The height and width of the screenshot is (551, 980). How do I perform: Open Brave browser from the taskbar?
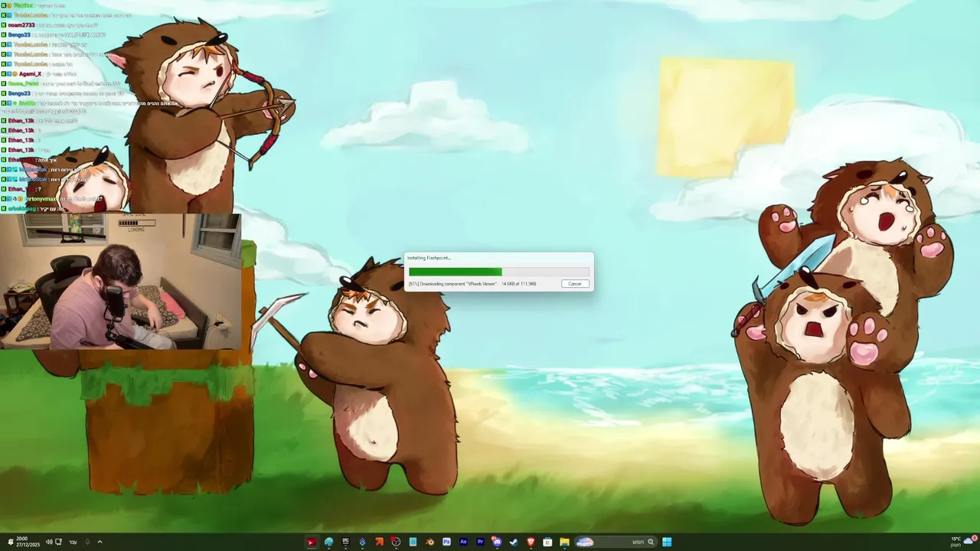pyautogui.click(x=531, y=542)
